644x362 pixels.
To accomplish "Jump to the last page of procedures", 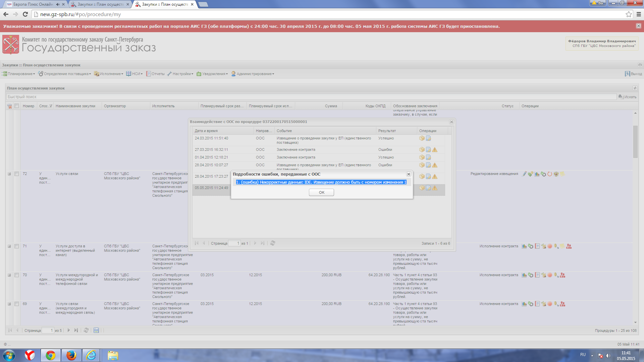I will click(76, 330).
